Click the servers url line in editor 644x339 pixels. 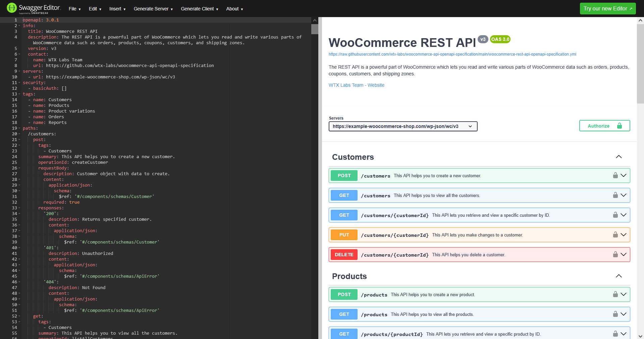(x=102, y=77)
